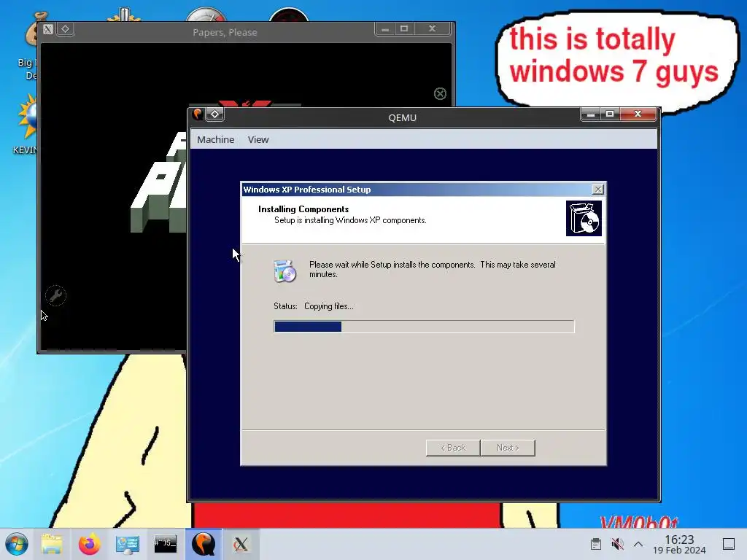Open the clipboard tray icon
The height and width of the screenshot is (560, 747).
595,544
